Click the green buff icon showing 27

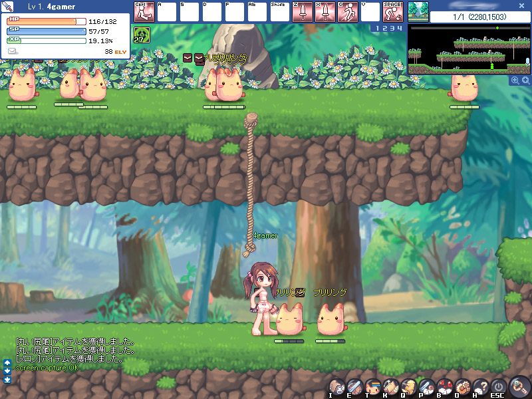click(141, 35)
